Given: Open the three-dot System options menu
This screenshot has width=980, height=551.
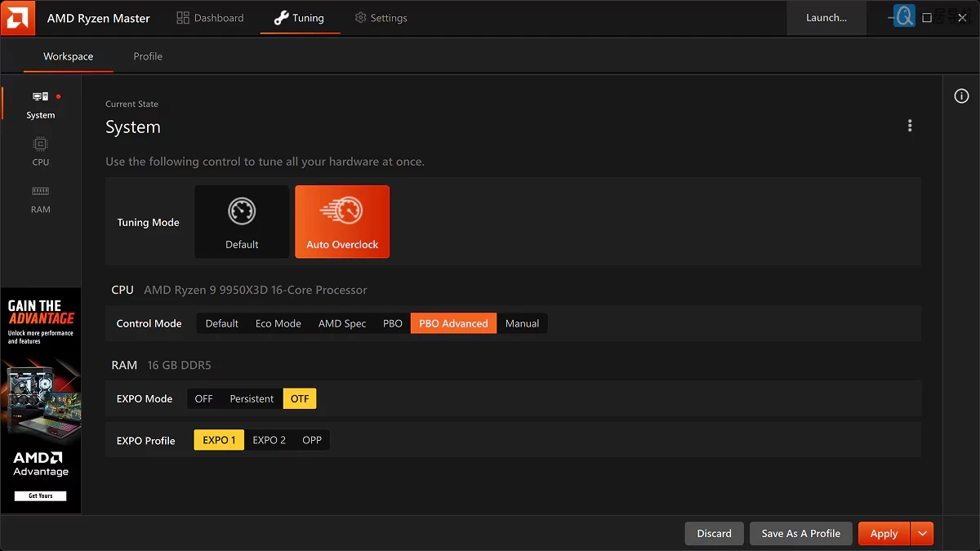Looking at the screenshot, I should coord(910,126).
